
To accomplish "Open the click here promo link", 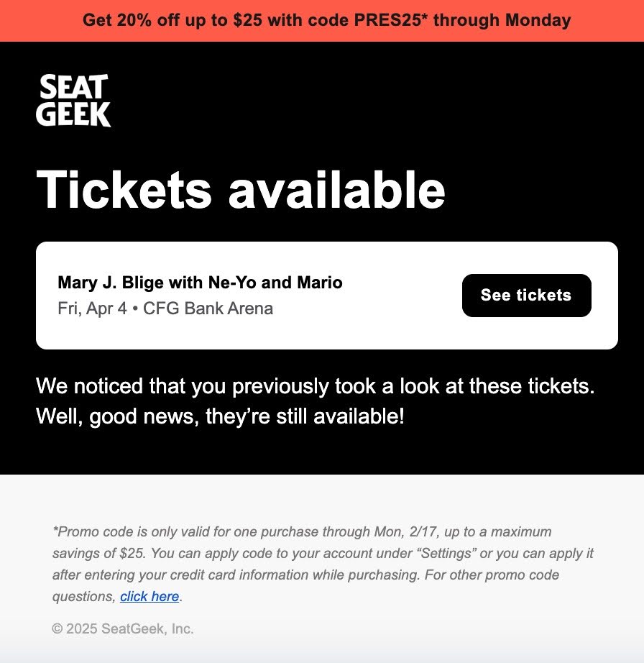I will (x=149, y=597).
